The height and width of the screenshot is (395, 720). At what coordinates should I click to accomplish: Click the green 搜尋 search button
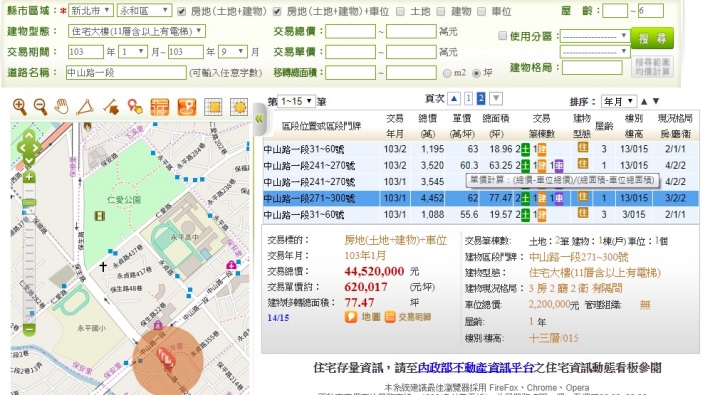point(652,38)
